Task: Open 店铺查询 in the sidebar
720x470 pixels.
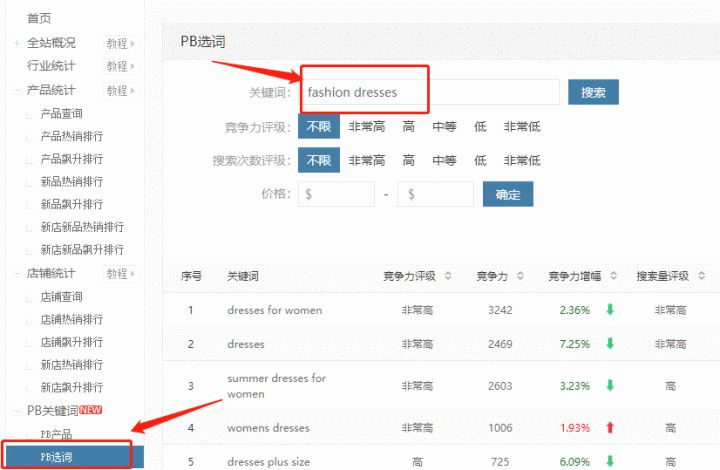Action: [x=62, y=297]
